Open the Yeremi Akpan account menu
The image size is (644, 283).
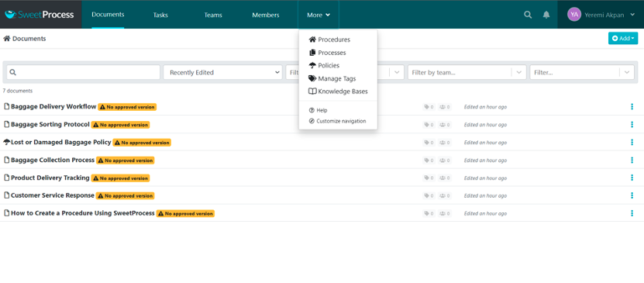point(601,15)
